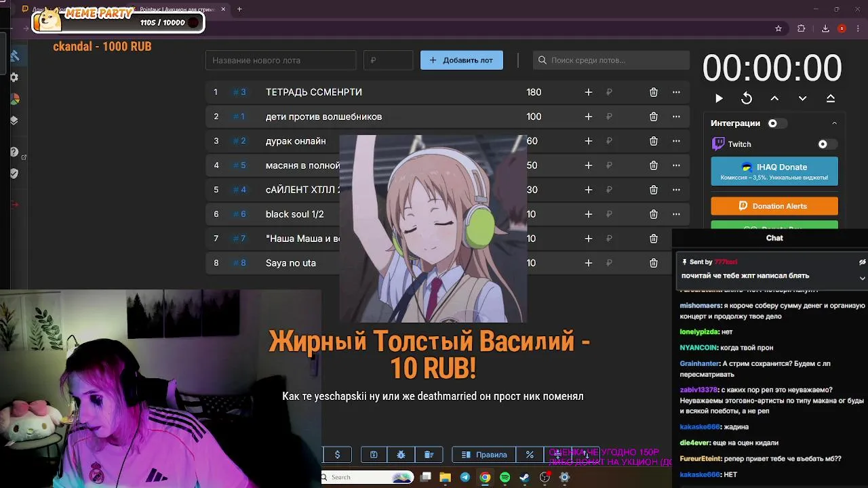Click the Windows taskbar Search box
Viewport: 868px width, 488px height.
(367, 477)
